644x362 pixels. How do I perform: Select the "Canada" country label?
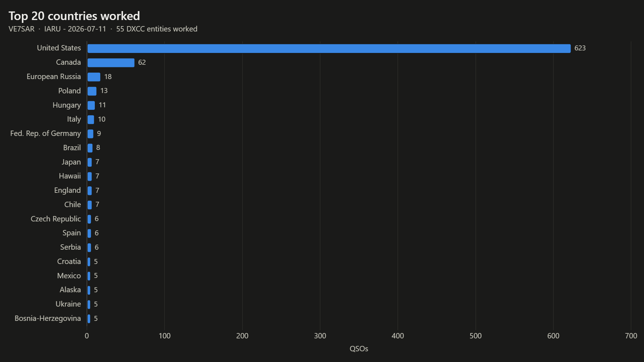68,62
